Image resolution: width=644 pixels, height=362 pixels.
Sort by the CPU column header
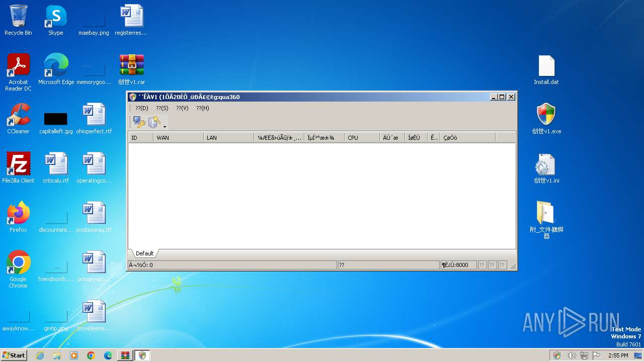tap(362, 137)
